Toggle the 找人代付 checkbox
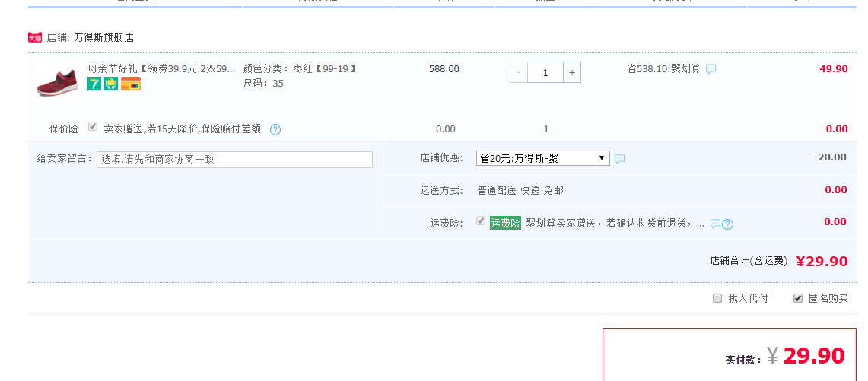 click(x=717, y=298)
